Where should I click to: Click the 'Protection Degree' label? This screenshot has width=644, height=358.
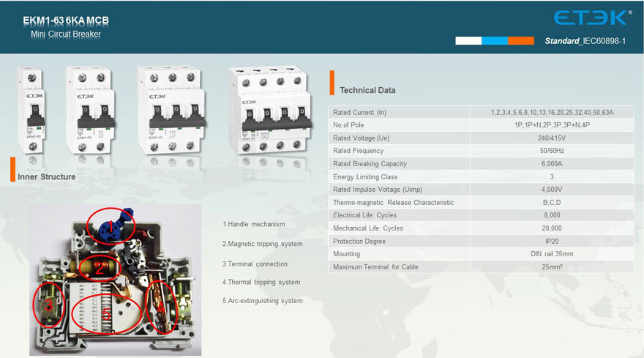(359, 242)
